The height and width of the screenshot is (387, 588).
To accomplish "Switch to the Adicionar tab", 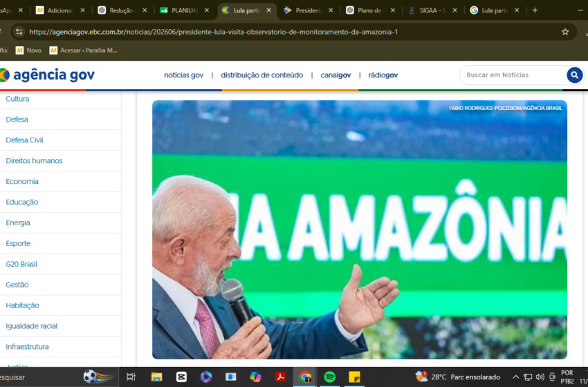I will pos(60,10).
